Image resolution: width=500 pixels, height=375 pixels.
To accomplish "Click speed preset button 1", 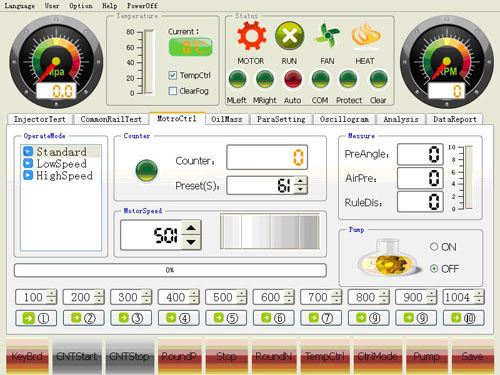I will click(x=36, y=318).
